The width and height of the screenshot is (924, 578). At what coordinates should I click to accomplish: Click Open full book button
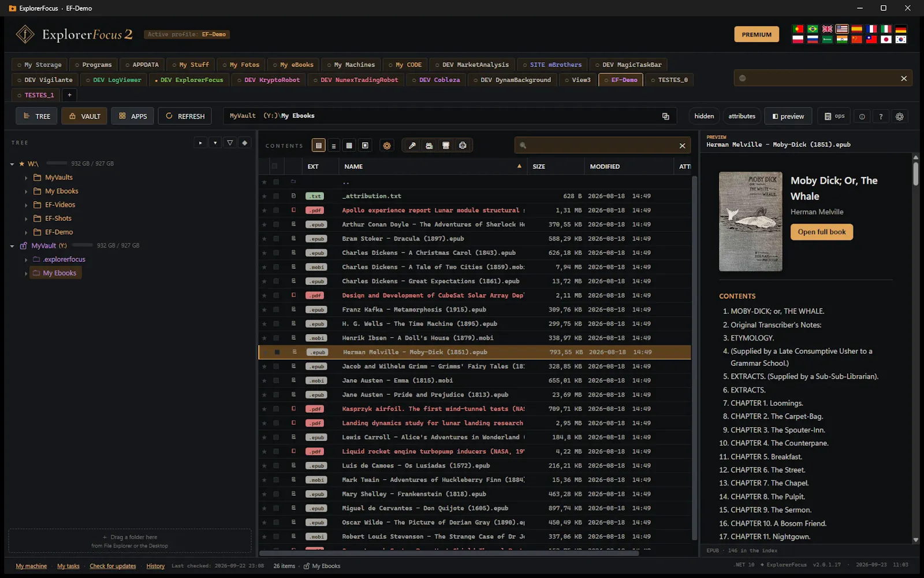coord(821,232)
